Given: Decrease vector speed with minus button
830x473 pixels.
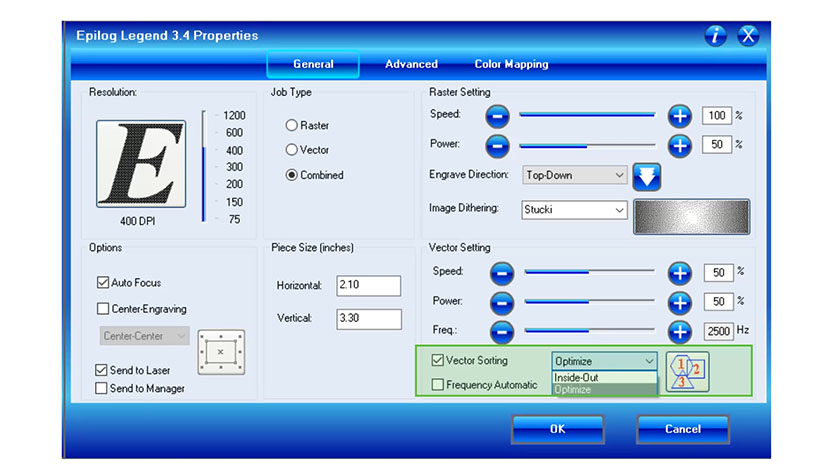Looking at the screenshot, I should tap(502, 272).
